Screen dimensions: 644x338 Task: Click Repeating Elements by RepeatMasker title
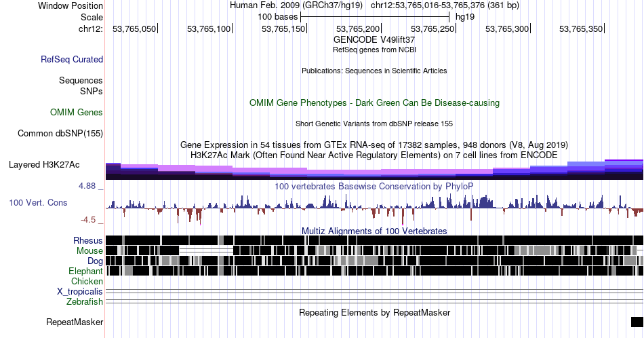(374, 312)
